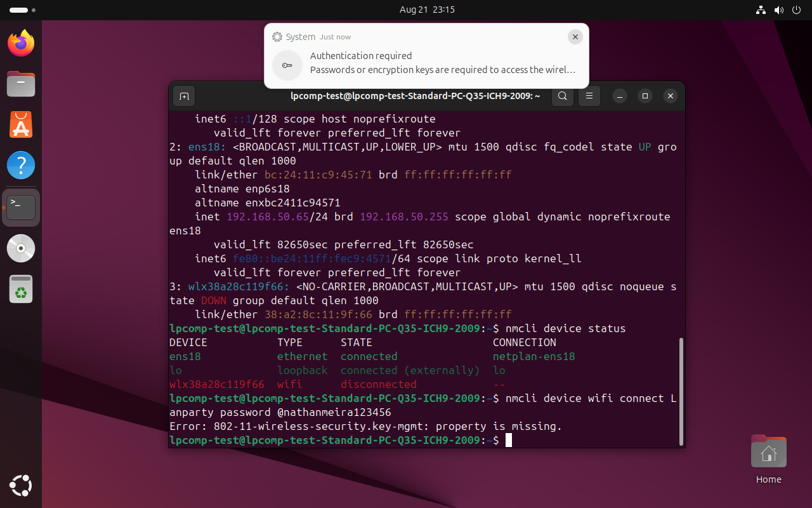This screenshot has height=508, width=812.
Task: Click the 'altname enp6s18' line
Action: click(242, 189)
